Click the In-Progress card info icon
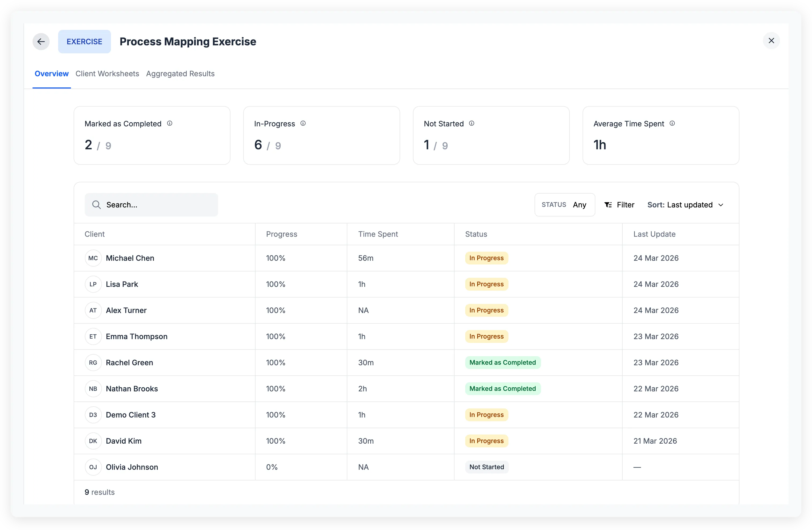812x530 pixels. coord(303,123)
